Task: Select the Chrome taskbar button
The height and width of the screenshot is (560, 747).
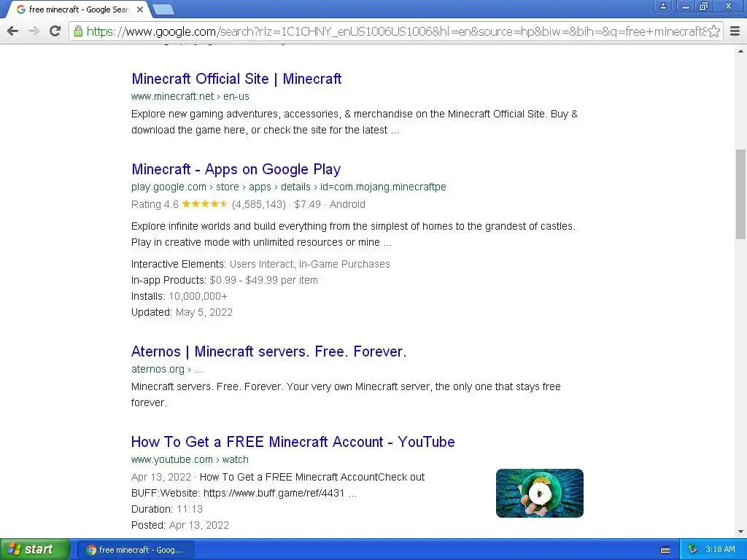Action: [135, 550]
